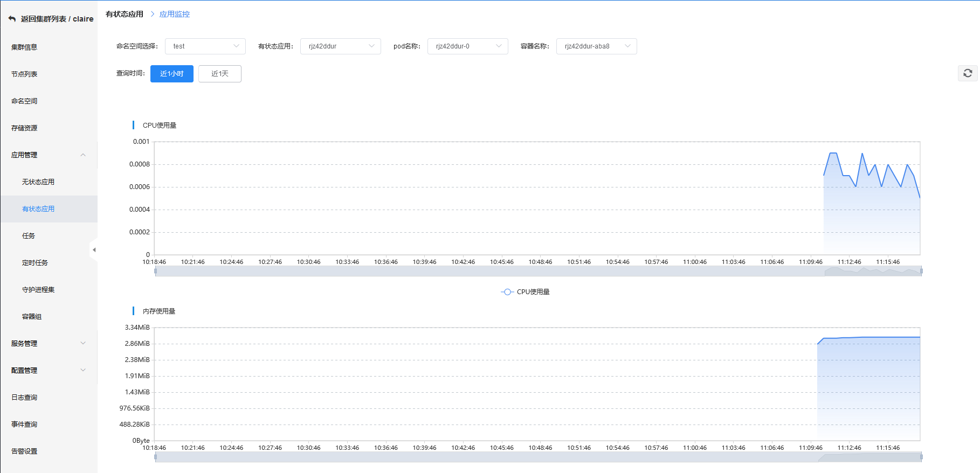The width and height of the screenshot is (980, 473).
Task: Collapse the 应用管理 menu chevron
Action: click(x=83, y=155)
